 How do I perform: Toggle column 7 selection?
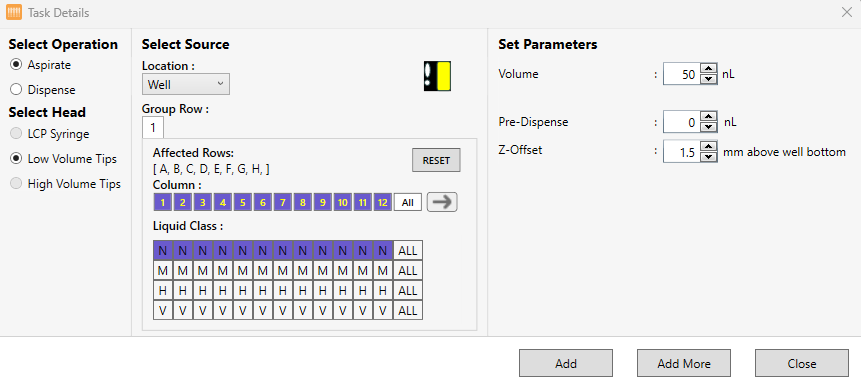283,203
